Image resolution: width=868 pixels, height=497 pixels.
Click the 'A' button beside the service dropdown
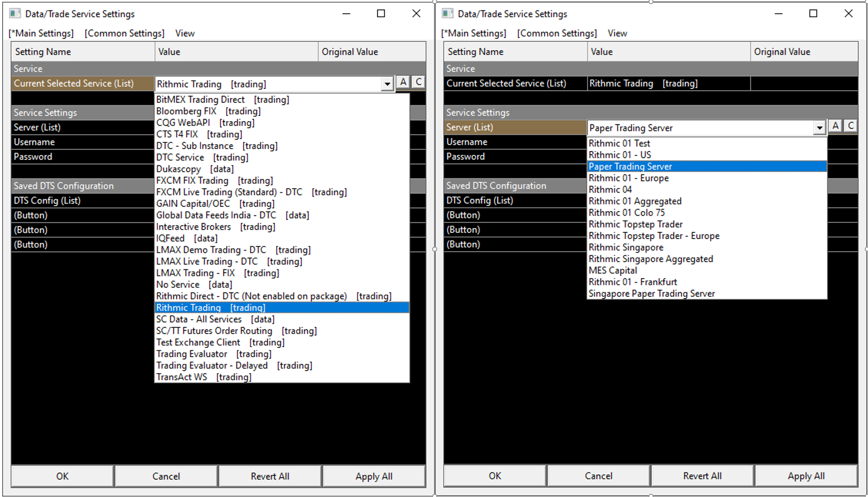(x=403, y=82)
